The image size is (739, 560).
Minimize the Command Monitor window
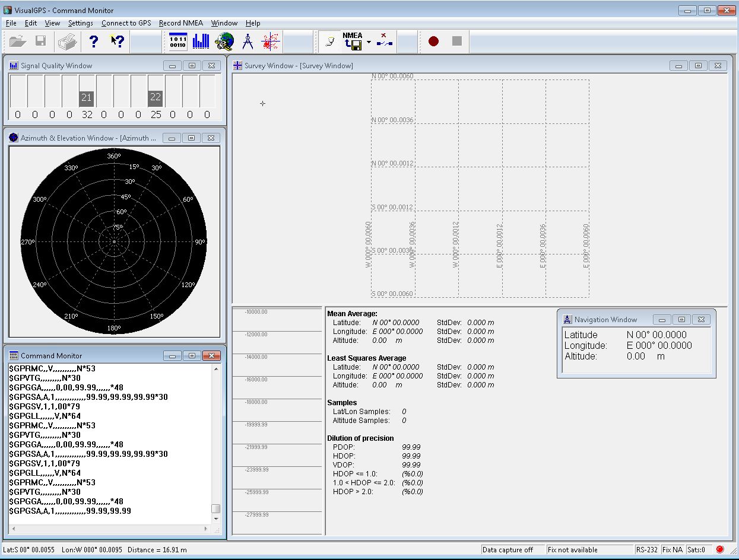172,356
